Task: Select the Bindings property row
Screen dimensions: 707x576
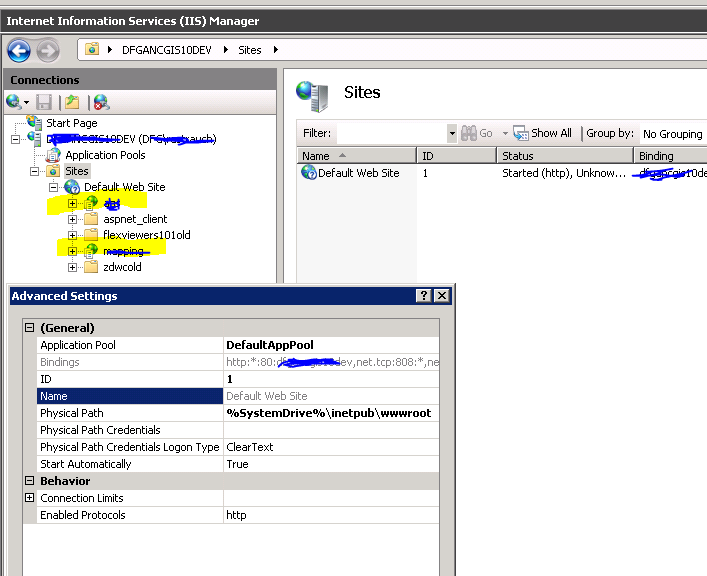Action: pos(238,362)
